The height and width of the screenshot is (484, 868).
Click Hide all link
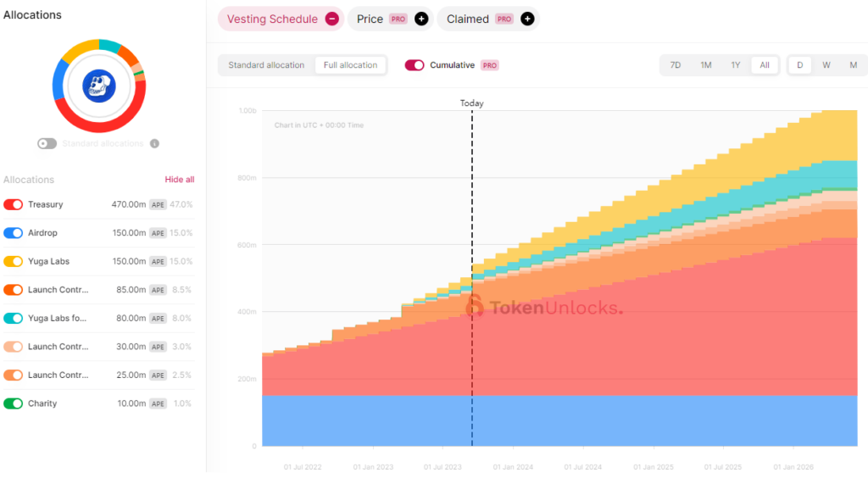tap(179, 180)
